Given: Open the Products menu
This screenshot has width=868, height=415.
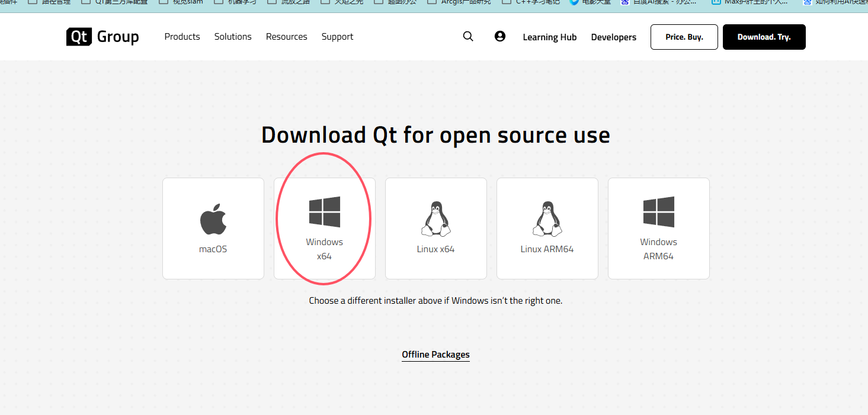Looking at the screenshot, I should 182,37.
